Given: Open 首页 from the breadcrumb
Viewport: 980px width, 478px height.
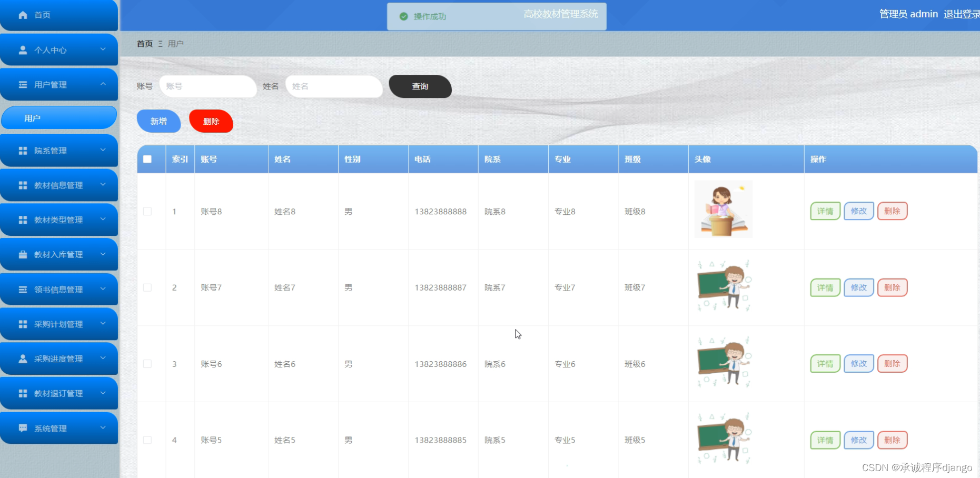Looking at the screenshot, I should [144, 44].
